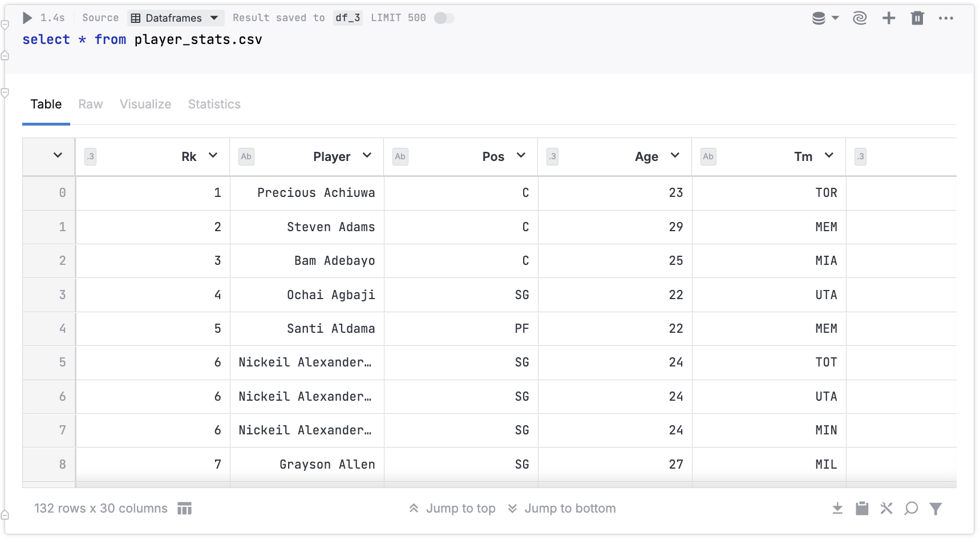Click the column layout grid icon near row count
Screen dimensions: 980x540
[x=184, y=508]
